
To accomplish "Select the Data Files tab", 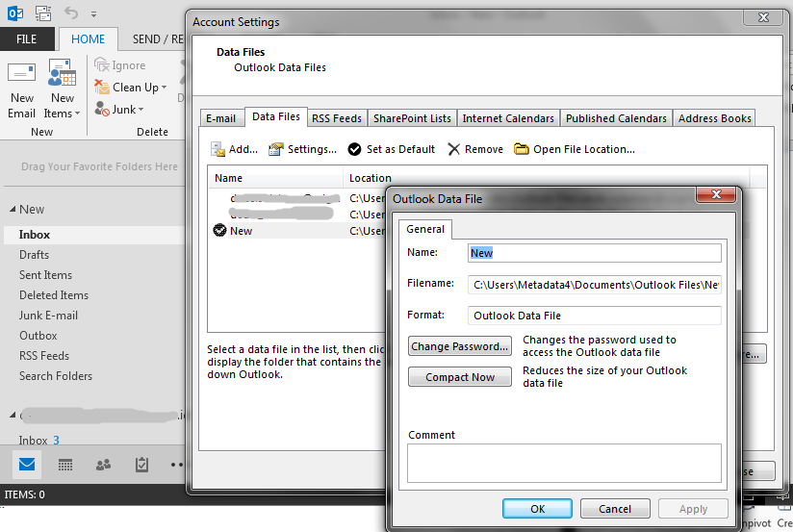I will click(276, 116).
